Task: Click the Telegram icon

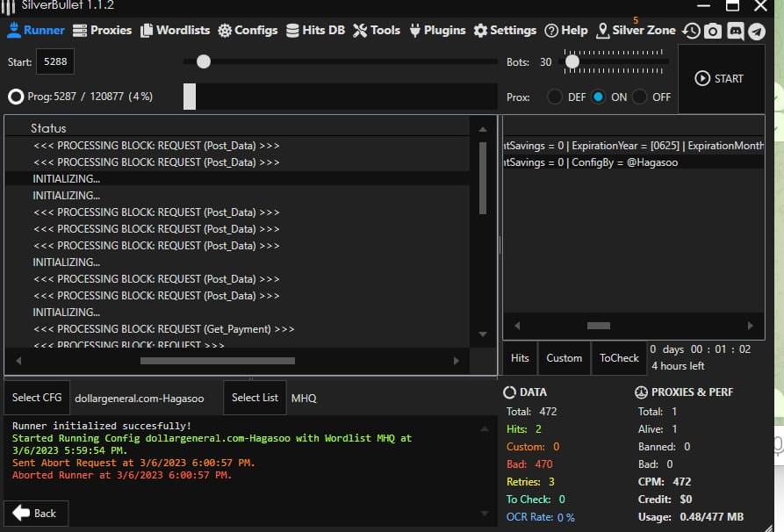Action: coord(756,31)
